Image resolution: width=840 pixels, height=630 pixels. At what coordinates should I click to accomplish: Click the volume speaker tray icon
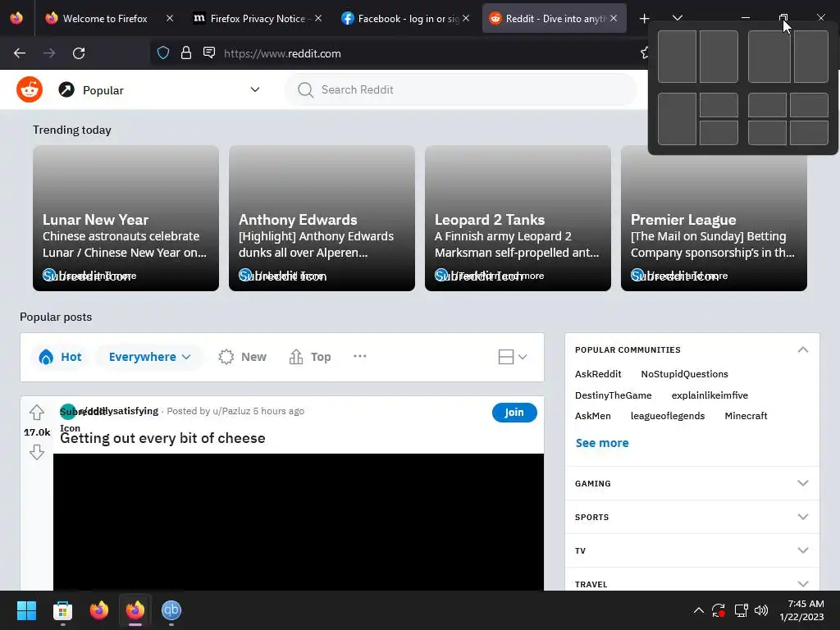[x=761, y=610]
